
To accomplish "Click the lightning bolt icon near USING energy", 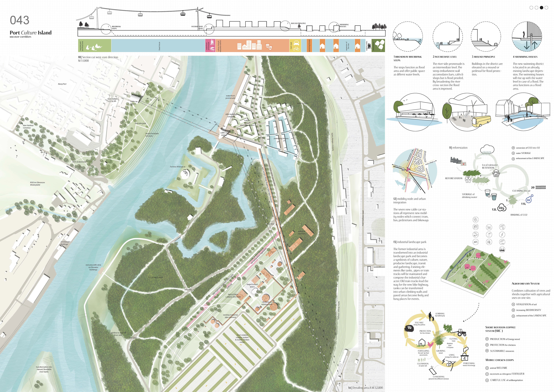I will pos(443,361).
